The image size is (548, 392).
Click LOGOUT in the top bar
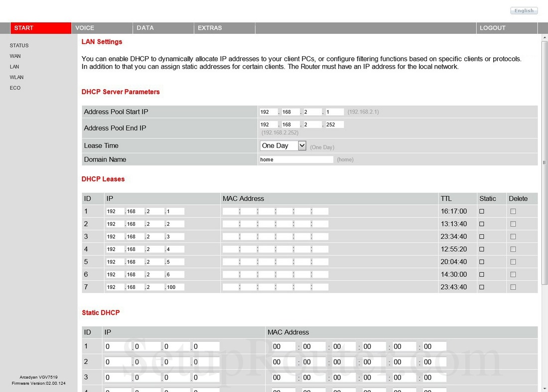click(x=507, y=28)
